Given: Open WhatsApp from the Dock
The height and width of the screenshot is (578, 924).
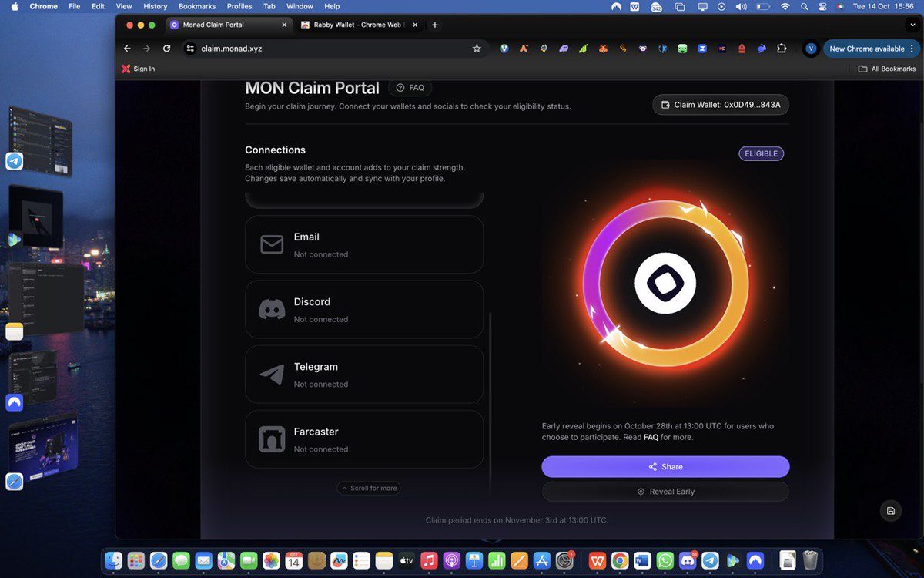Looking at the screenshot, I should click(x=665, y=560).
